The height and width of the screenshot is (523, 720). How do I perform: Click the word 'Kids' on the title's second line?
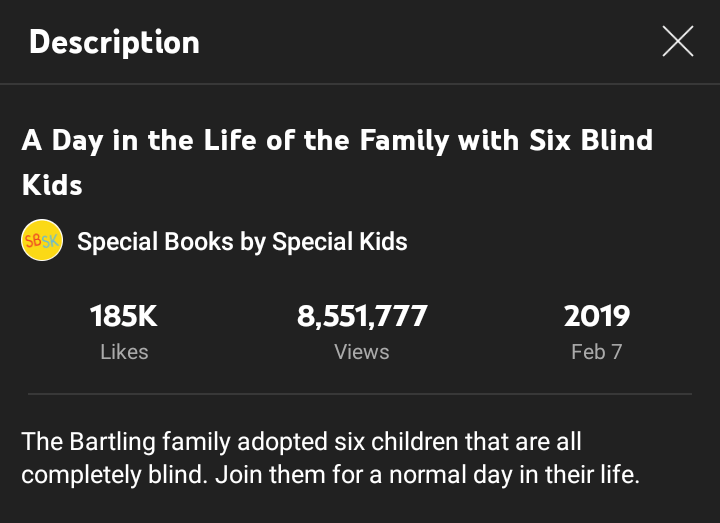click(x=52, y=185)
